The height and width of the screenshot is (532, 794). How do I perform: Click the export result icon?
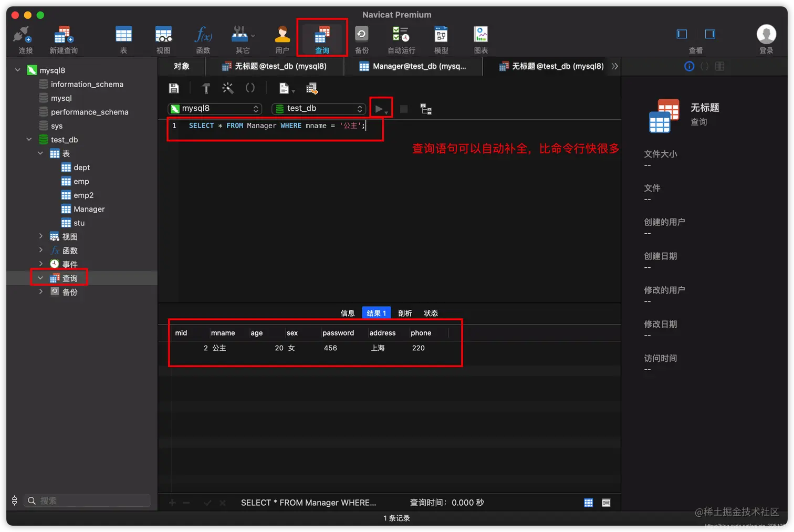coord(312,88)
